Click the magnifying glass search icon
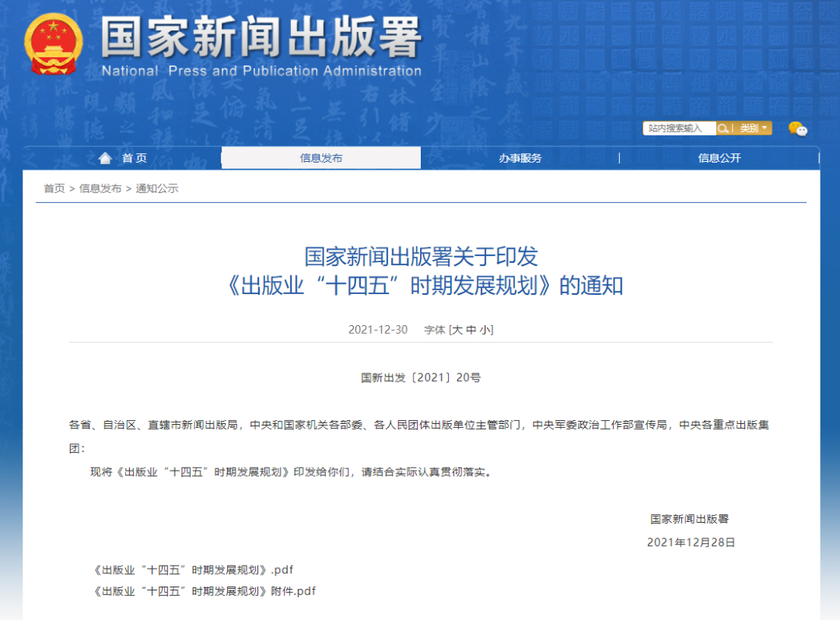 tap(723, 128)
